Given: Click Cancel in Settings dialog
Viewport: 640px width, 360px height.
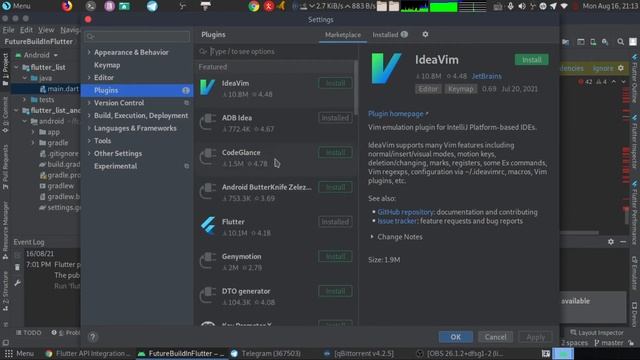Looking at the screenshot, I should 495,337.
